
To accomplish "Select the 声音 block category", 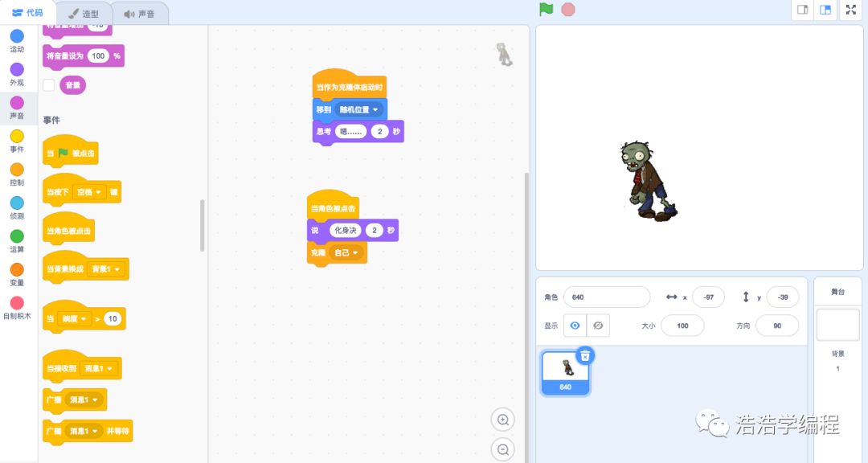I will (x=17, y=108).
